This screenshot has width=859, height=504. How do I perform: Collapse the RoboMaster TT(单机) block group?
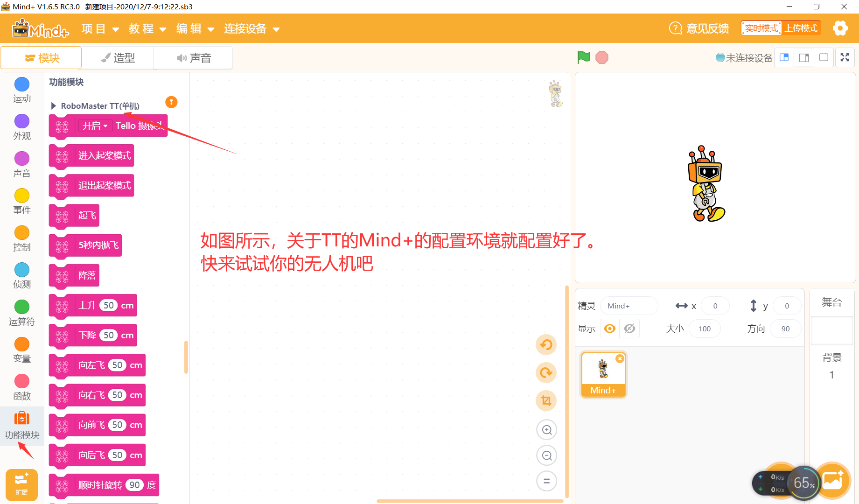click(53, 106)
